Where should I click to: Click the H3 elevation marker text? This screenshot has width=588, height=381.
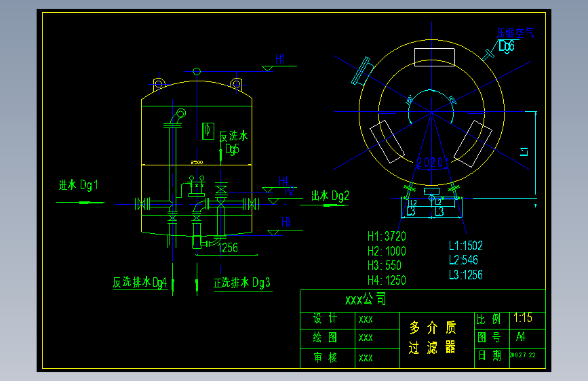click(x=286, y=222)
